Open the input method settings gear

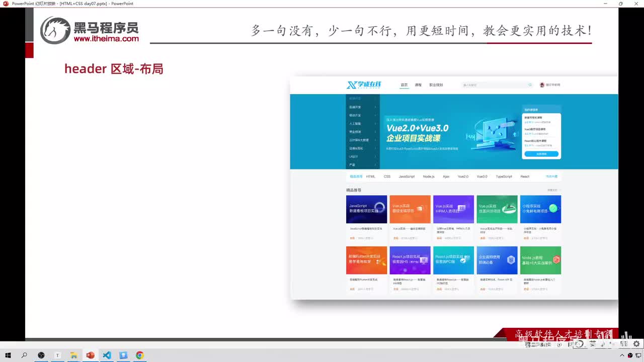636,344
